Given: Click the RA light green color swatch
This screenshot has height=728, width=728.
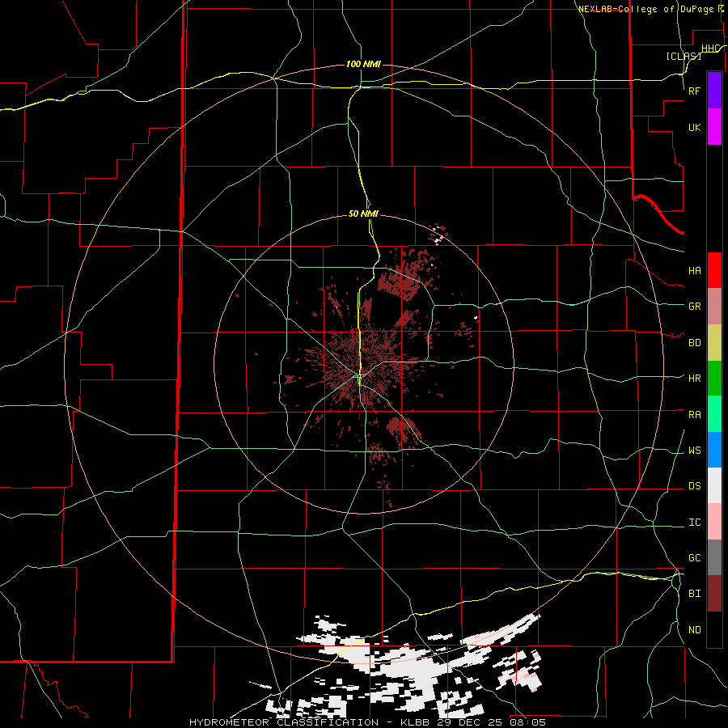Looking at the screenshot, I should [x=714, y=414].
